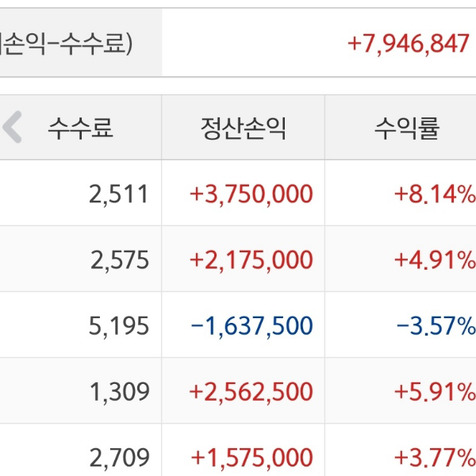The width and height of the screenshot is (476, 476).
Task: Click the 2,575 fee cell
Action: click(x=120, y=259)
